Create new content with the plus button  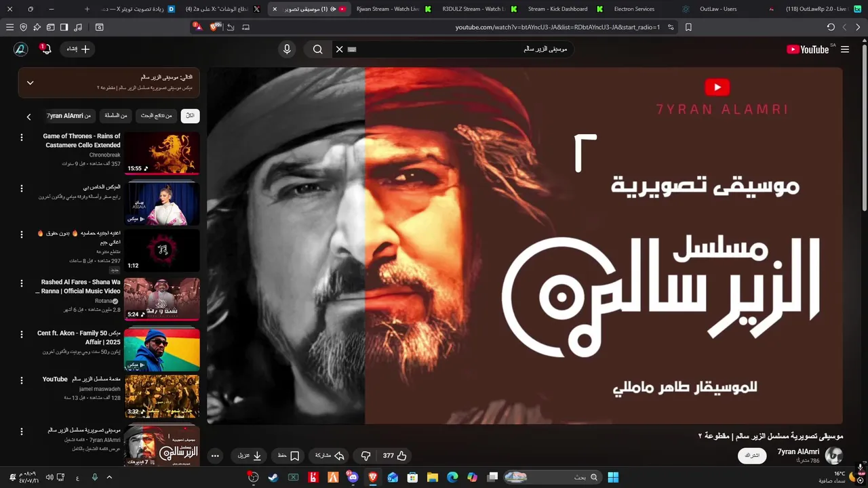pos(78,49)
